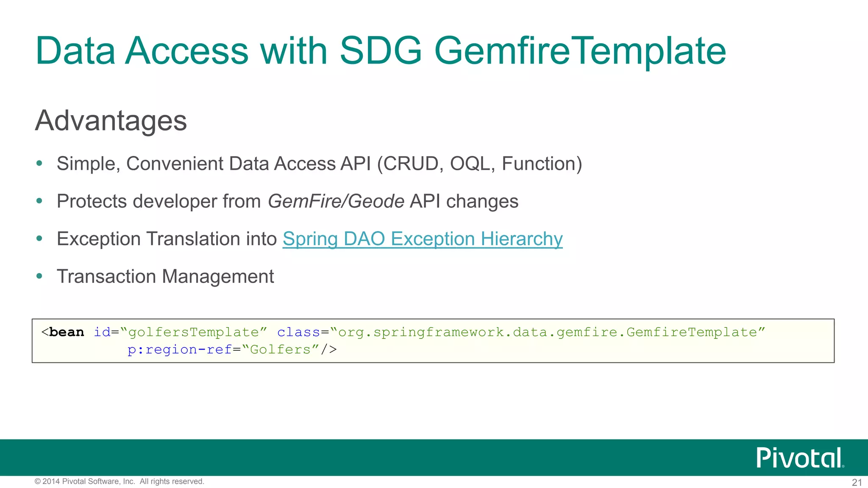868x488 pixels.
Task: Click the slide title "Data Access with SDG GemfireTemplate"
Action: [x=381, y=51]
